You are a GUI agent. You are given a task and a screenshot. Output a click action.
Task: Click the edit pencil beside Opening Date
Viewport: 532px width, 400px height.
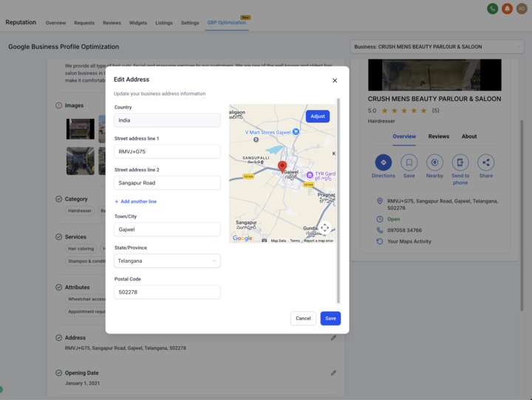pos(333,373)
